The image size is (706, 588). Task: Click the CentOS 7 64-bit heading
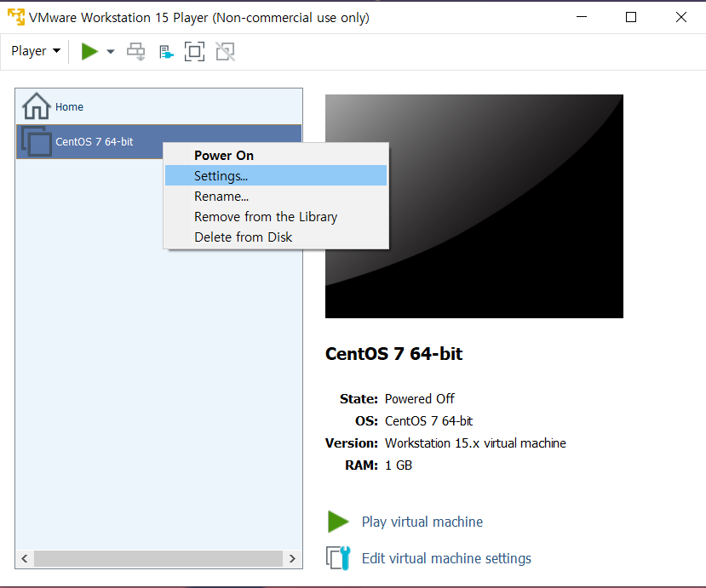[394, 354]
